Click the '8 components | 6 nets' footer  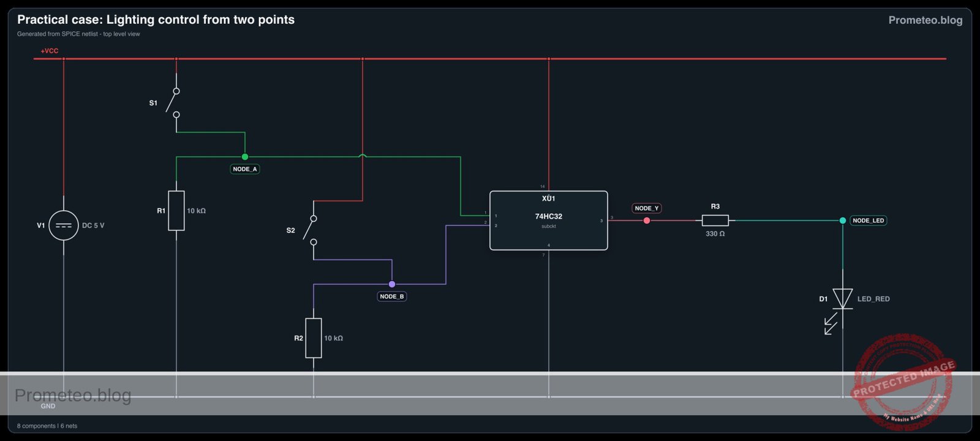click(x=47, y=426)
